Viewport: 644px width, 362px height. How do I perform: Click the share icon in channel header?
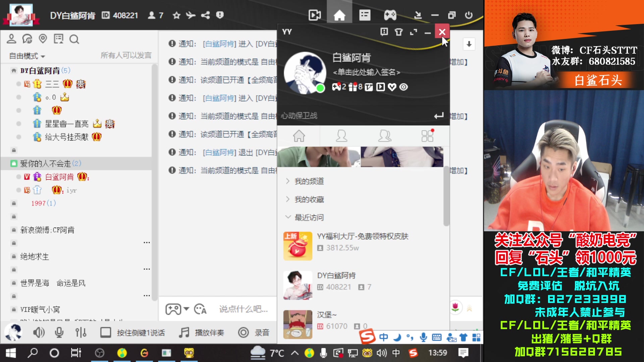point(205,15)
